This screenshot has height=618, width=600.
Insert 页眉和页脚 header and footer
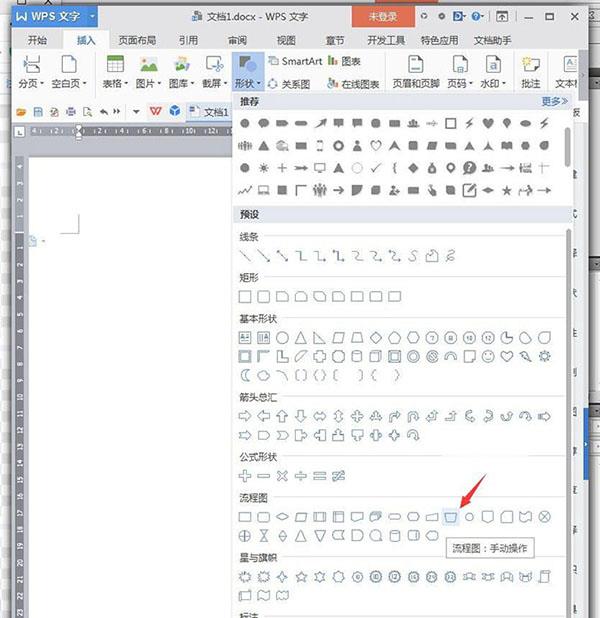pyautogui.click(x=416, y=72)
